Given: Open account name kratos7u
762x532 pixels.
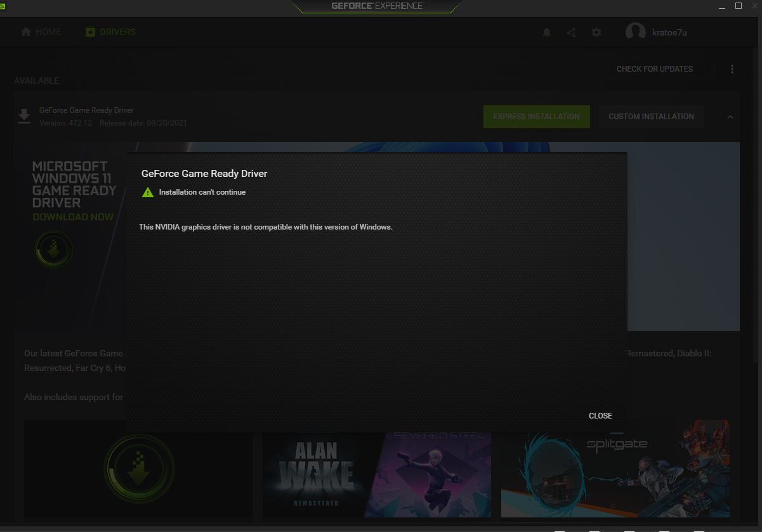Looking at the screenshot, I should 669,32.
